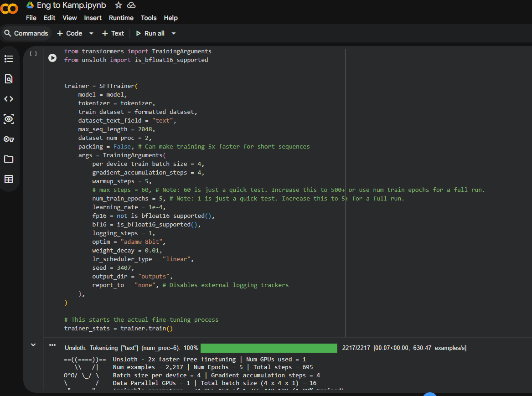
Task: Open the File menu
Action: pos(31,18)
